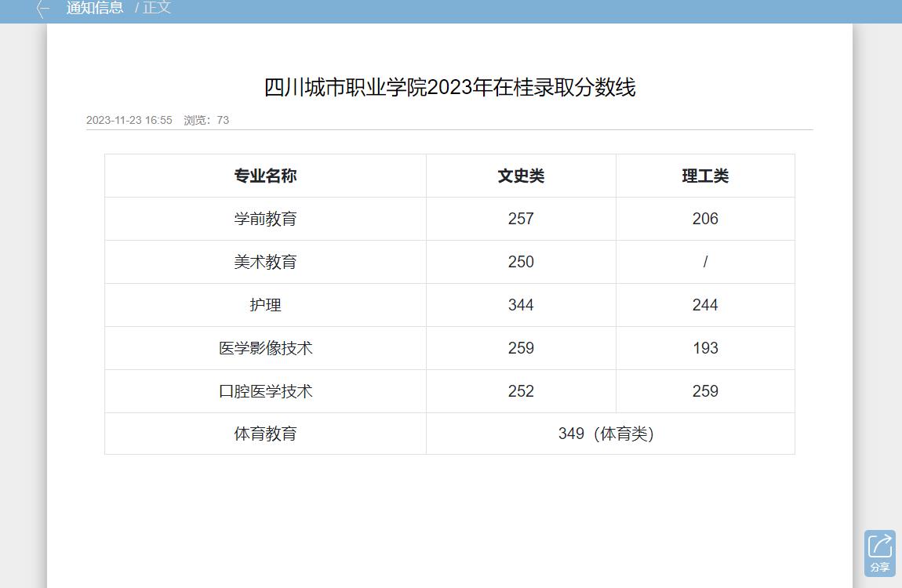
Task: Click 医学影像技术 理工类 score 193
Action: click(705, 348)
